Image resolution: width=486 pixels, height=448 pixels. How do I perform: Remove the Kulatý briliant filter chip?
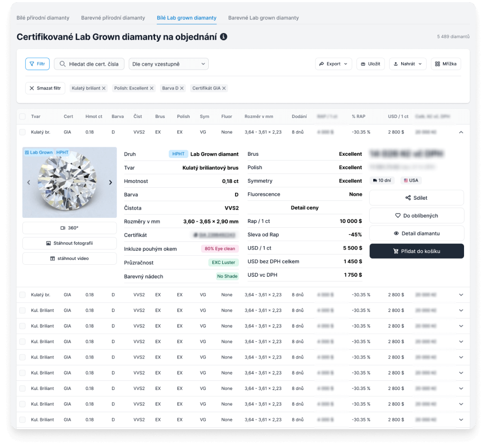point(104,88)
